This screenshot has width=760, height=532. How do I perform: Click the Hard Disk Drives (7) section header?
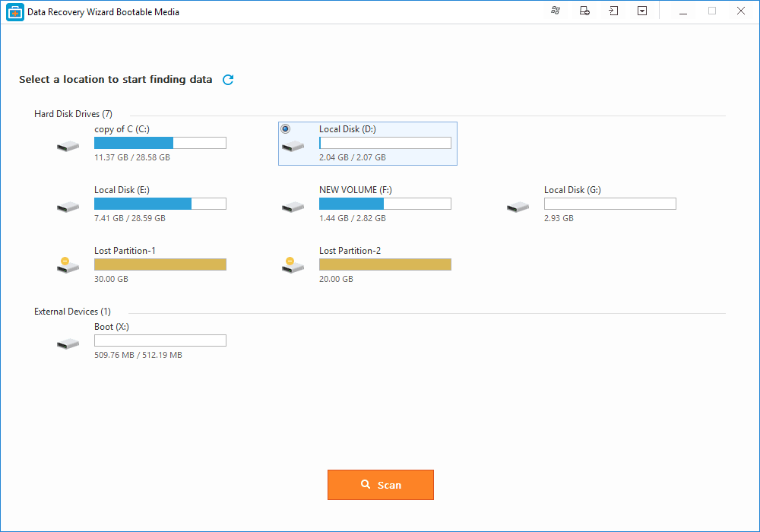[x=73, y=113]
